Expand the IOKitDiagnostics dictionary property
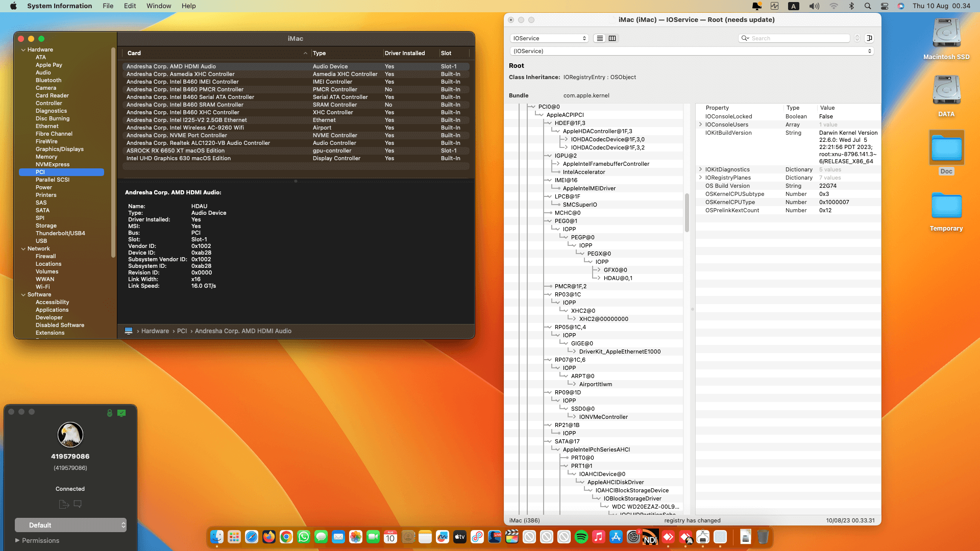Image resolution: width=980 pixels, height=551 pixels. pyautogui.click(x=700, y=169)
